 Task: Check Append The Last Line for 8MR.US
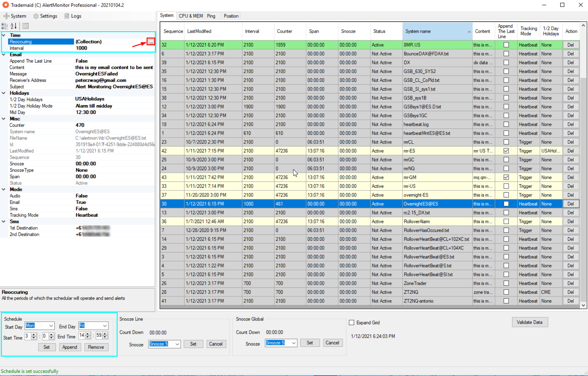(506, 45)
